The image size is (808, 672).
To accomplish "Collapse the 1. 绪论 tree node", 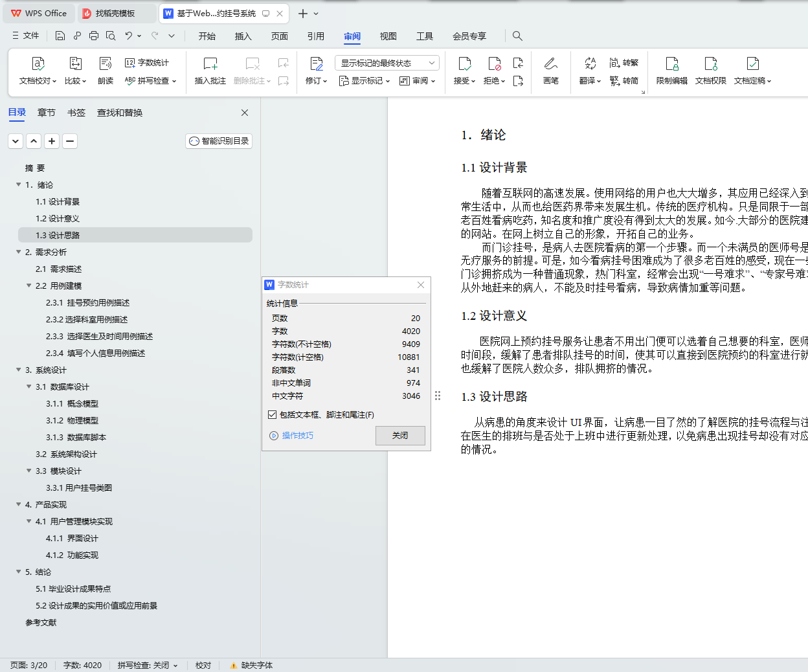I will coord(19,185).
